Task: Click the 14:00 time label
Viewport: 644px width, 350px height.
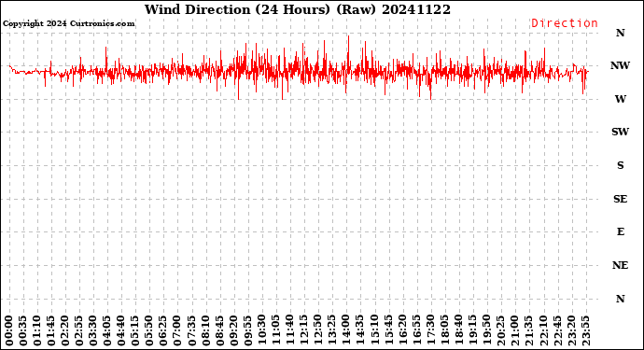Action: coord(346,331)
